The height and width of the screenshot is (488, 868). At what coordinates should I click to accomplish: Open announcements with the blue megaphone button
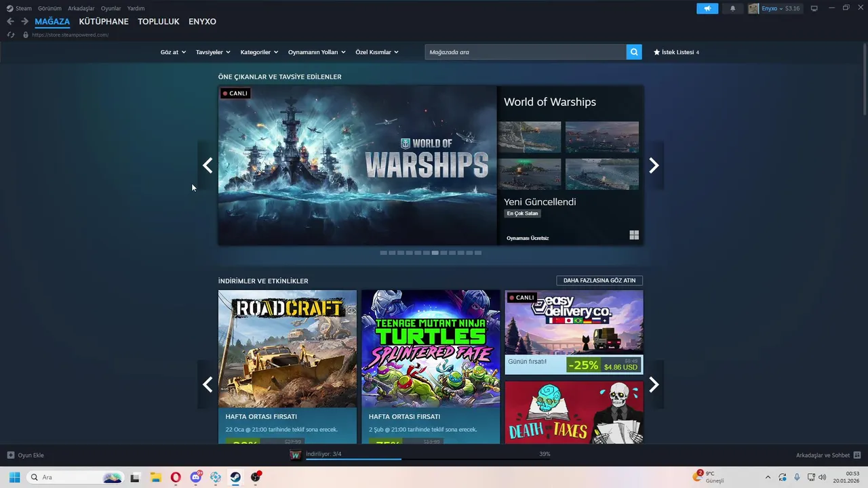pos(707,8)
